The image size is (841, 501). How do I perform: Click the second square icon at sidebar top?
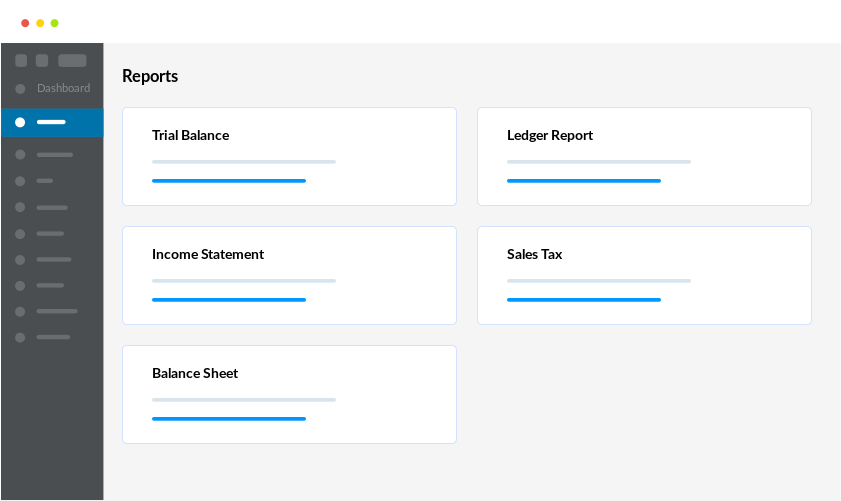[x=42, y=61]
